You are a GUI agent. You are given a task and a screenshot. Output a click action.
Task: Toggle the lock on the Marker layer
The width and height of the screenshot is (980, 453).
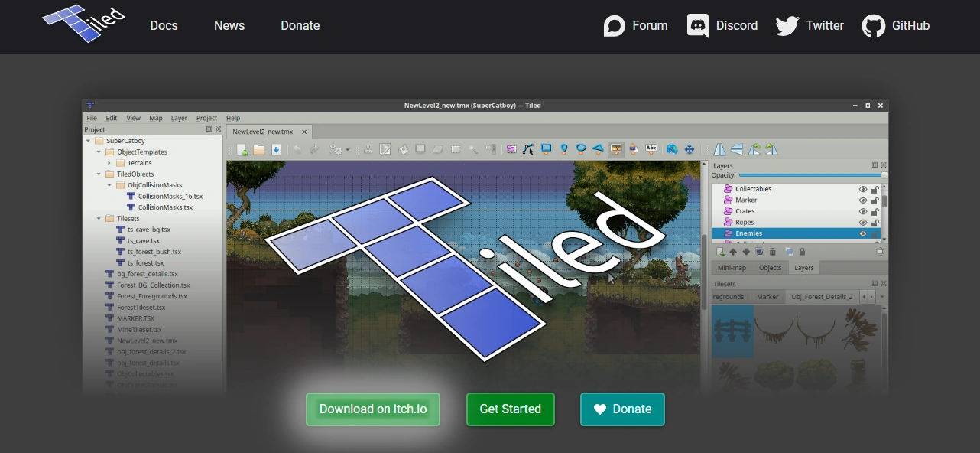(x=875, y=200)
